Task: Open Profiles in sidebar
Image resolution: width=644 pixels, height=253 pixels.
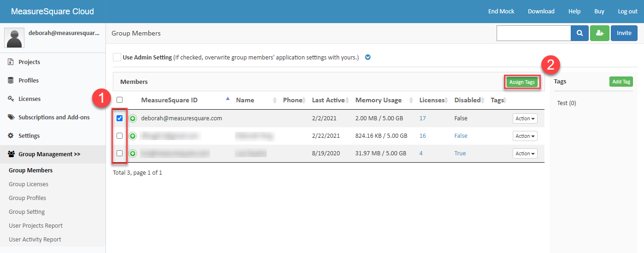Action: (29, 80)
